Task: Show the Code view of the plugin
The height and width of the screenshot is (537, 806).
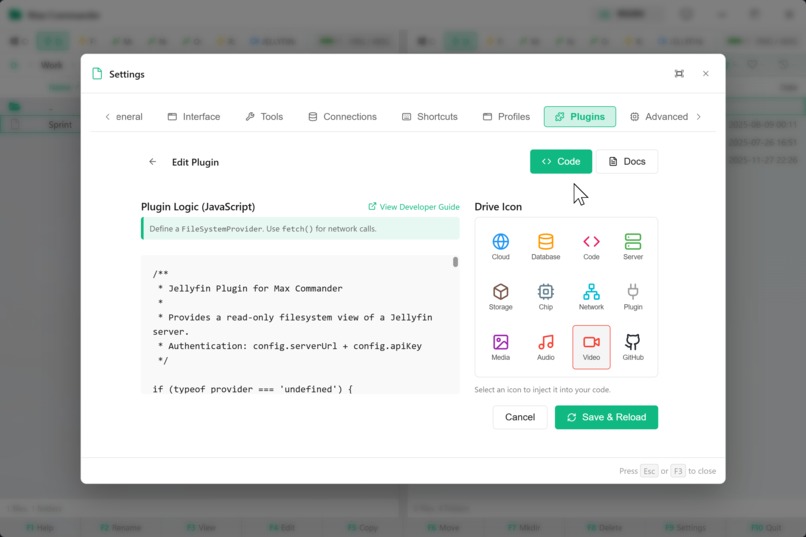Action: pos(561,161)
